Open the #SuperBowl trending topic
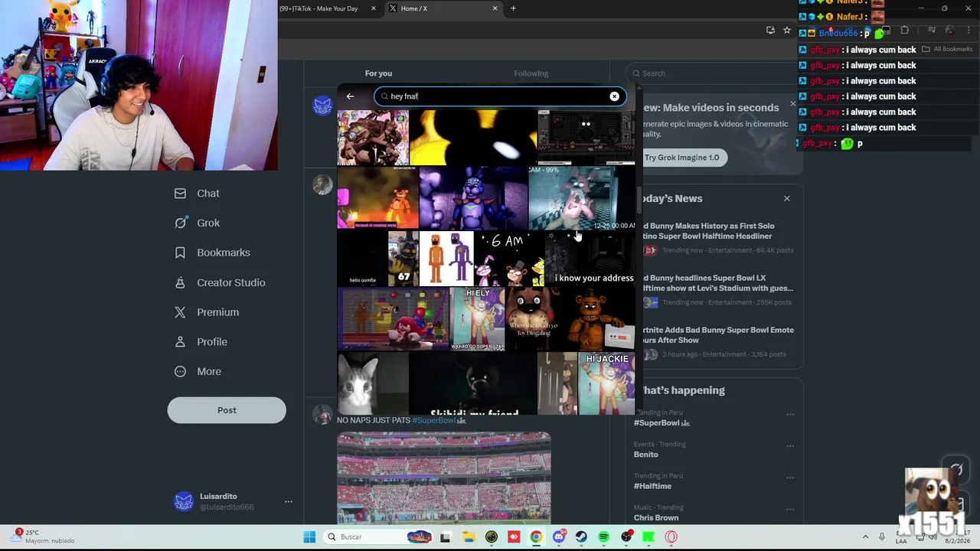980x551 pixels. [661, 422]
